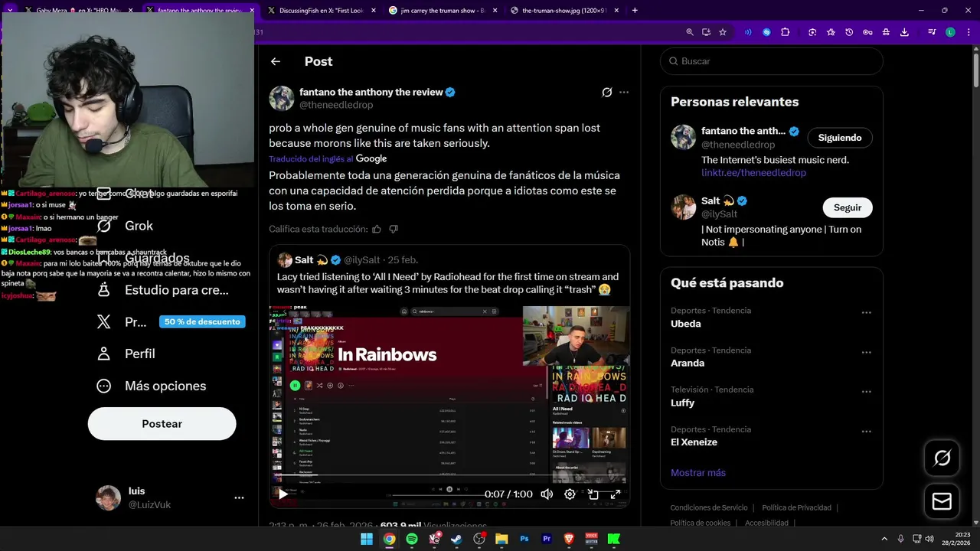The height and width of the screenshot is (551, 980).
Task: Open floating messages envelope button
Action: coord(942,501)
